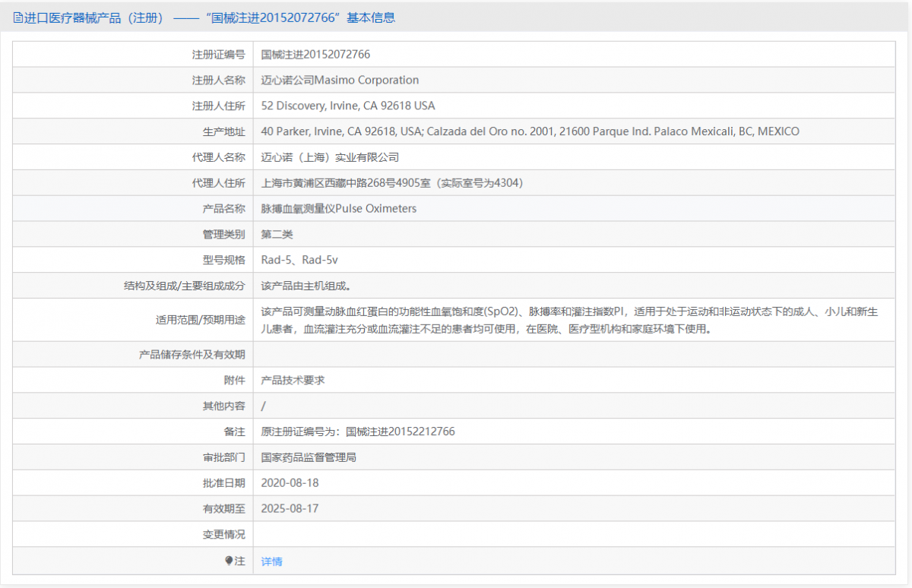Select registration number 国械注进20152072766 value
This screenshot has height=588, width=912.
coord(315,55)
